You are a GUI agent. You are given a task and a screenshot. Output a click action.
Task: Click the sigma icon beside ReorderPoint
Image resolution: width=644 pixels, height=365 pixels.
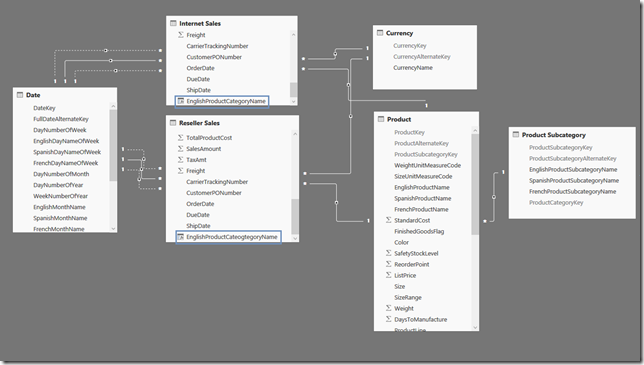(x=389, y=264)
